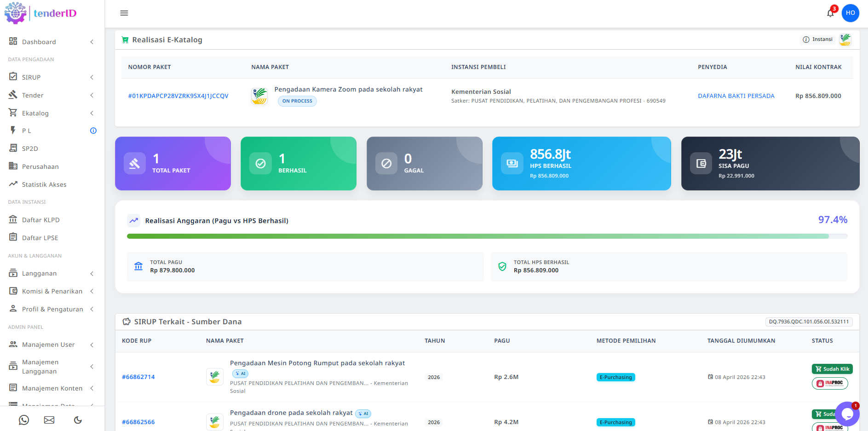Click the Kementerian Sosial logo beside Instansi
868x431 pixels.
pyautogui.click(x=845, y=40)
